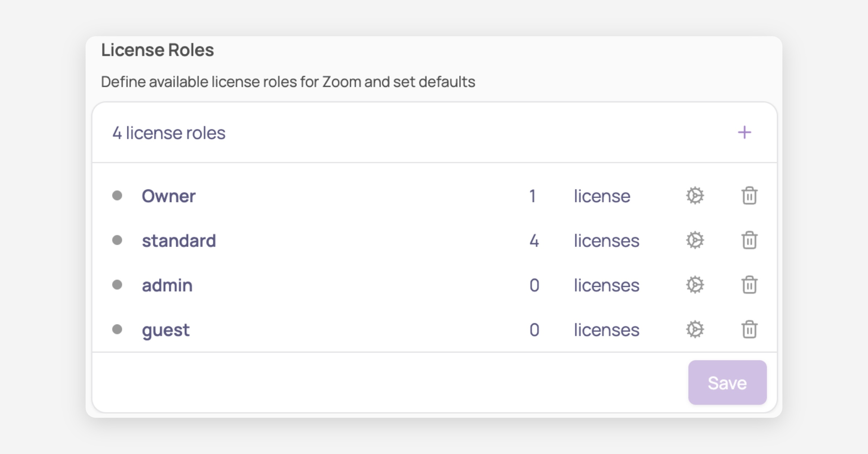Click the standard role's 4 licenses count
Image resolution: width=868 pixels, height=454 pixels.
tap(534, 241)
